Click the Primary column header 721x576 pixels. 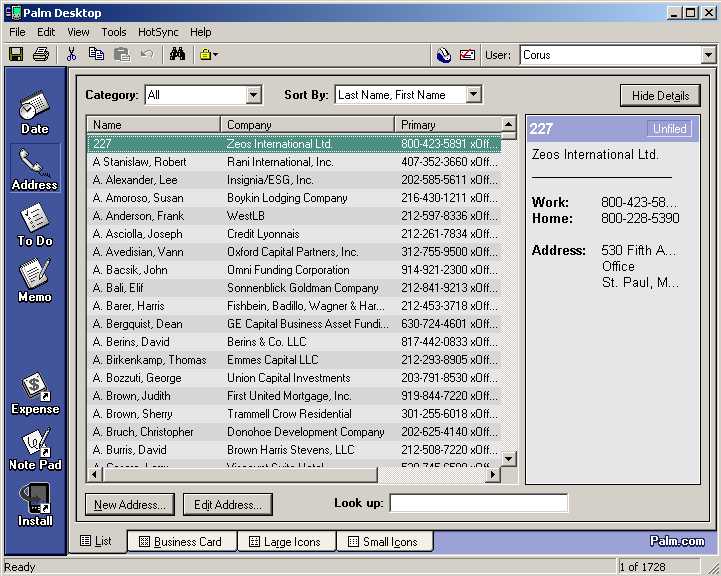tap(448, 125)
